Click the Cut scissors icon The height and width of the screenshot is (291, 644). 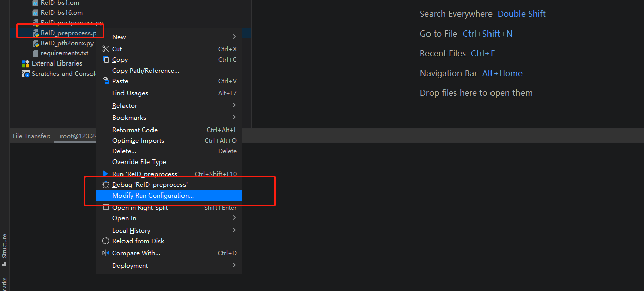pos(106,49)
